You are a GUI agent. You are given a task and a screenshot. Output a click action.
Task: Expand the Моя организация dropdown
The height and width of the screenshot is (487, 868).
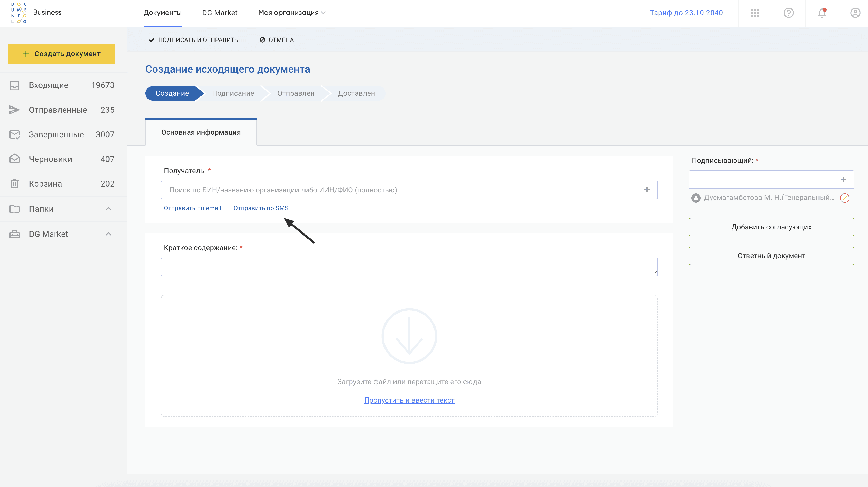pos(292,13)
